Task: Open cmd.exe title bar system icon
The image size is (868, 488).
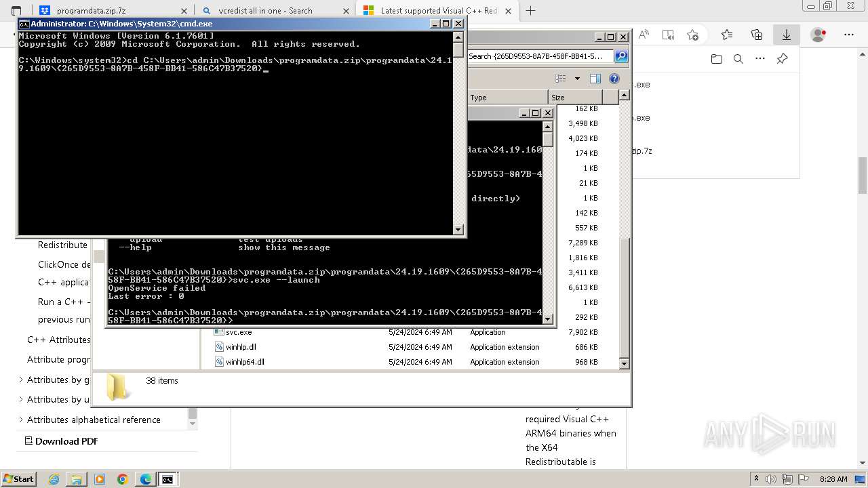Action: [24, 24]
